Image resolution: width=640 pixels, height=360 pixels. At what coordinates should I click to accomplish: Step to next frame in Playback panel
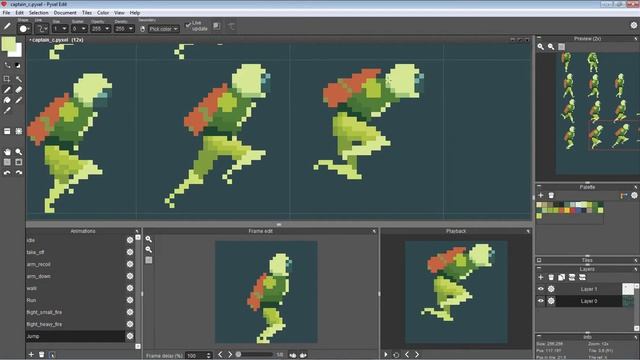click(417, 355)
